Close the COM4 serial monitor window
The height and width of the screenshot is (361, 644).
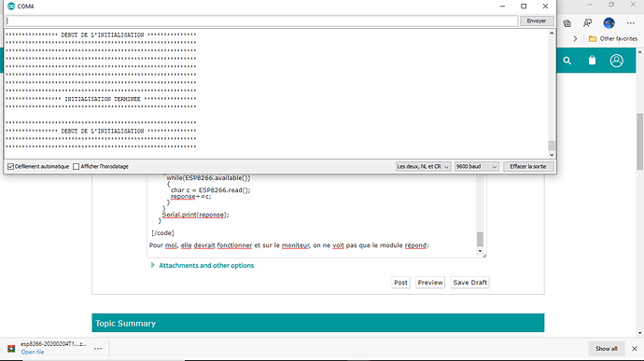545,7
